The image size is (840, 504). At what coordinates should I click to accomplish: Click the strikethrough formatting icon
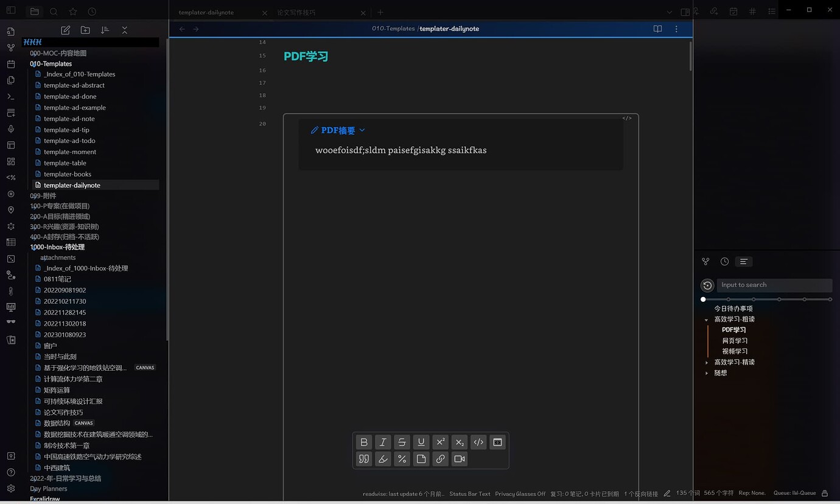[x=402, y=443]
